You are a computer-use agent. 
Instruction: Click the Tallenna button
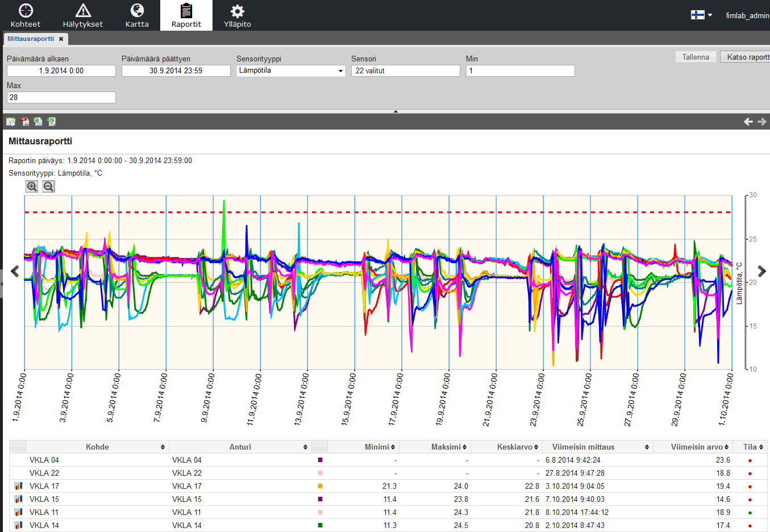click(696, 57)
